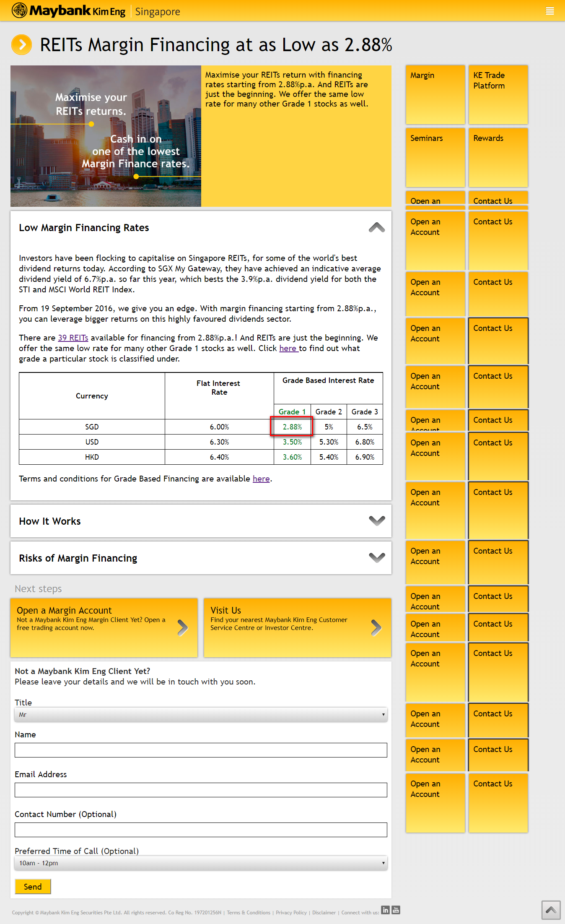
Task: Collapse the Low Margin Financing Rates section
Action: [376, 227]
